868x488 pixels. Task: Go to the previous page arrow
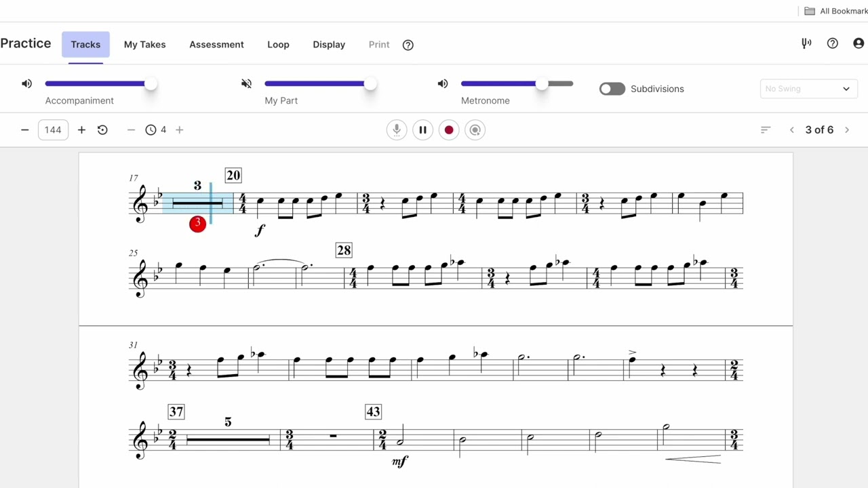click(791, 129)
